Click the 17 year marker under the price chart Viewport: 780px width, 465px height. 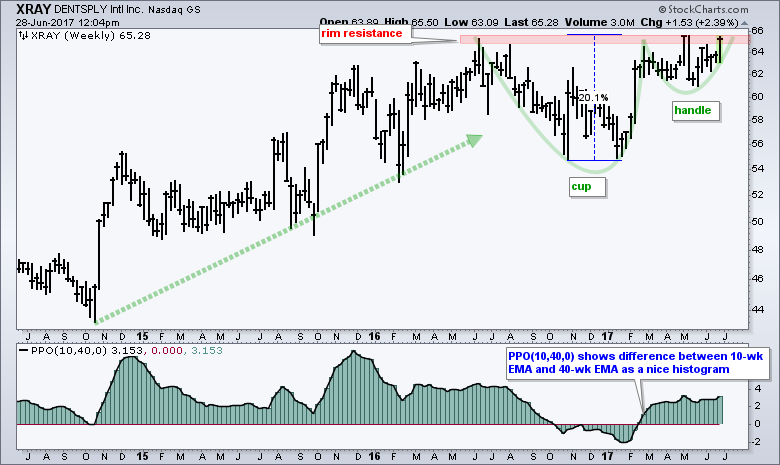click(x=607, y=337)
